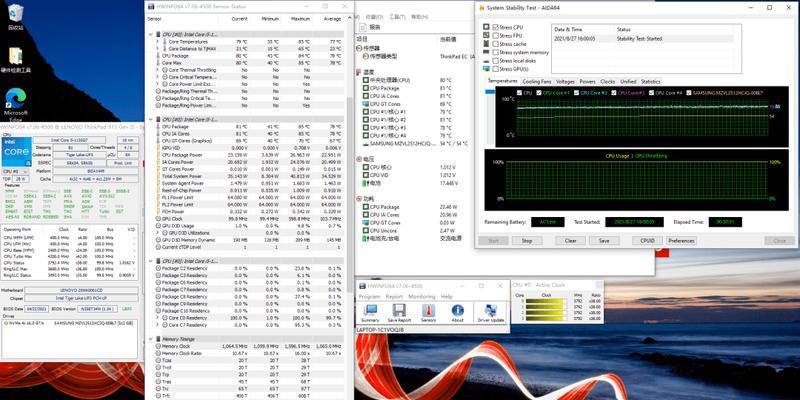The height and width of the screenshot is (400, 800).
Task: Click the Clear button
Action: tap(570, 240)
